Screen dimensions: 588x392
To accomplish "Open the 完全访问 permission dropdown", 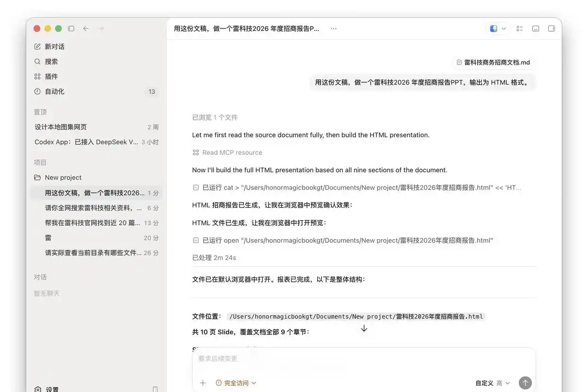I will [x=236, y=383].
